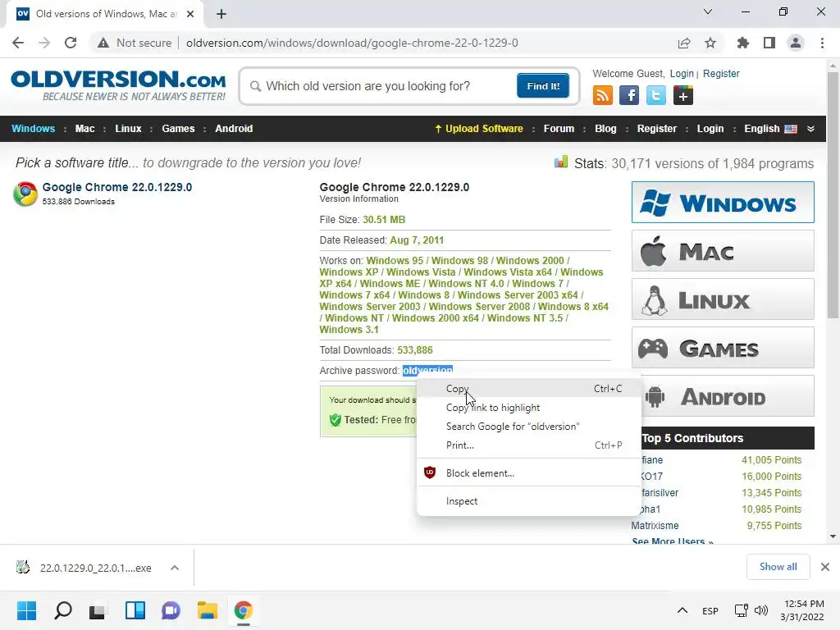840x630 pixels.
Task: Click the Login link beside Welcome Guest
Action: (682, 73)
